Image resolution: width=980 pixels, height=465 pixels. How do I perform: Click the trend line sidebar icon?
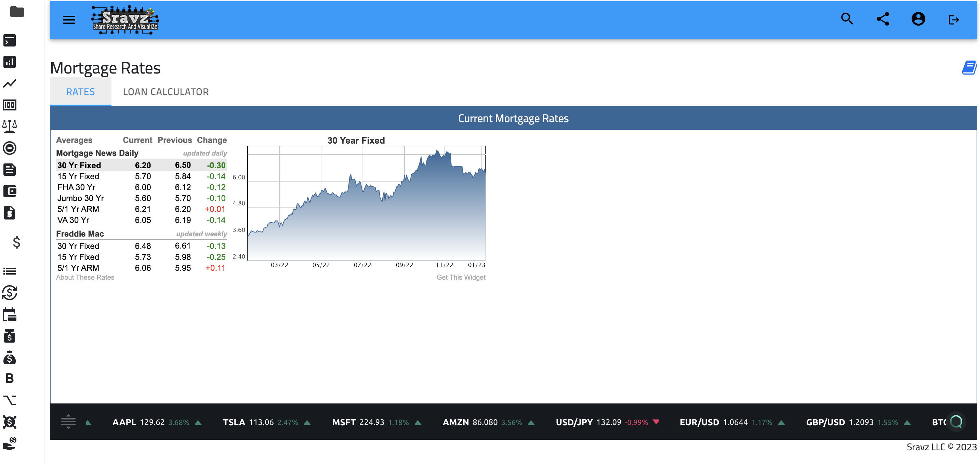click(x=10, y=83)
